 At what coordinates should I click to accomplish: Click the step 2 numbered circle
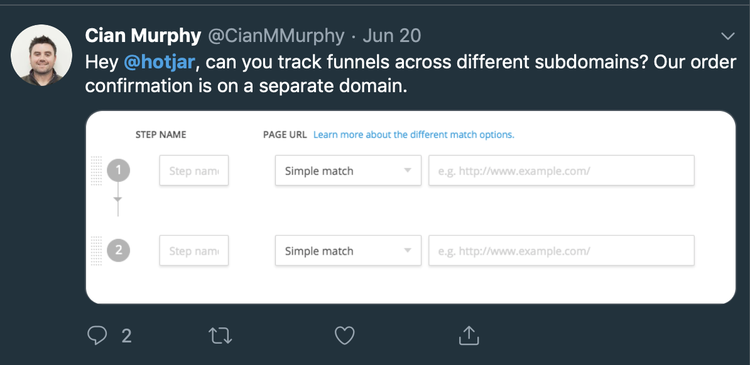118,250
